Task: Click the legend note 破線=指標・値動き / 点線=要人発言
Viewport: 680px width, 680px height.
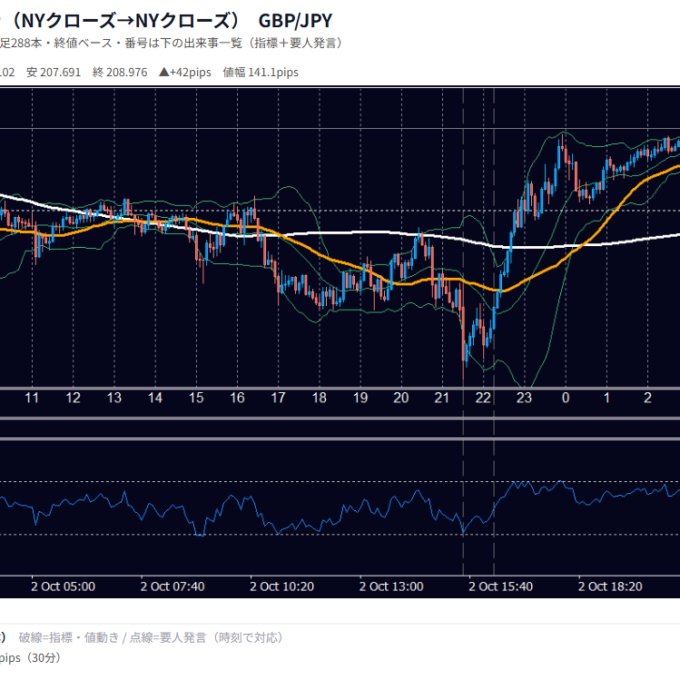Action: pyautogui.click(x=151, y=638)
